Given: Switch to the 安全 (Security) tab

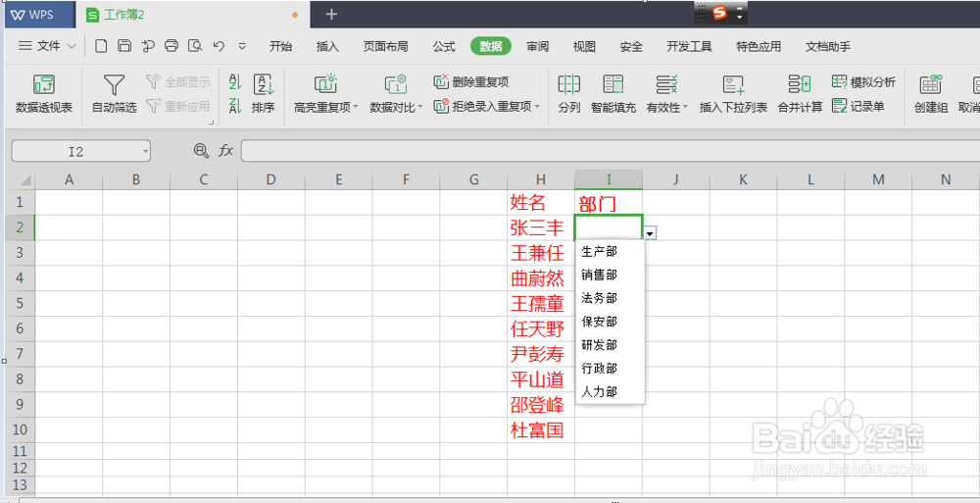Looking at the screenshot, I should click(x=631, y=46).
